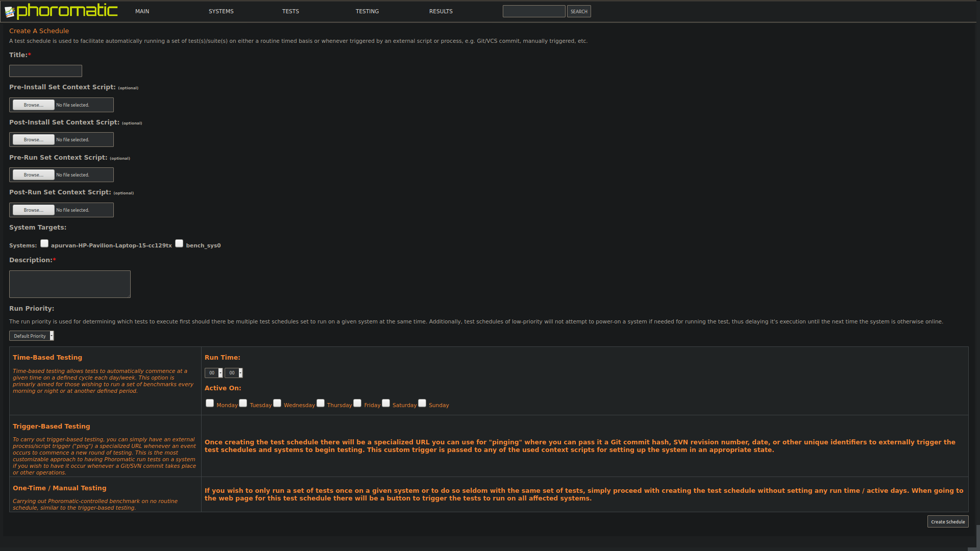
Task: Focus the Description text area
Action: pyautogui.click(x=70, y=284)
